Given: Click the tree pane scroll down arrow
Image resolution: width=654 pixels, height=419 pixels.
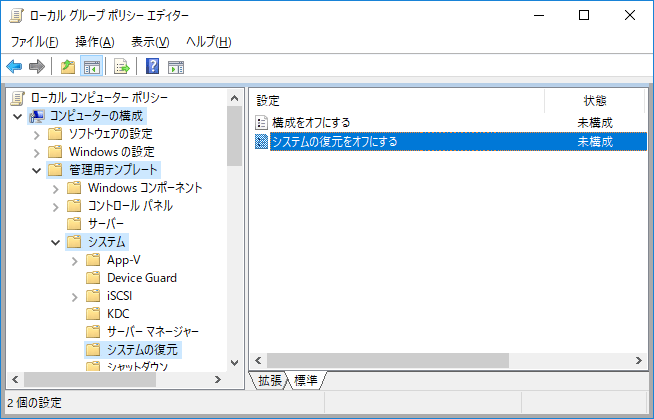Looking at the screenshot, I should tap(234, 363).
